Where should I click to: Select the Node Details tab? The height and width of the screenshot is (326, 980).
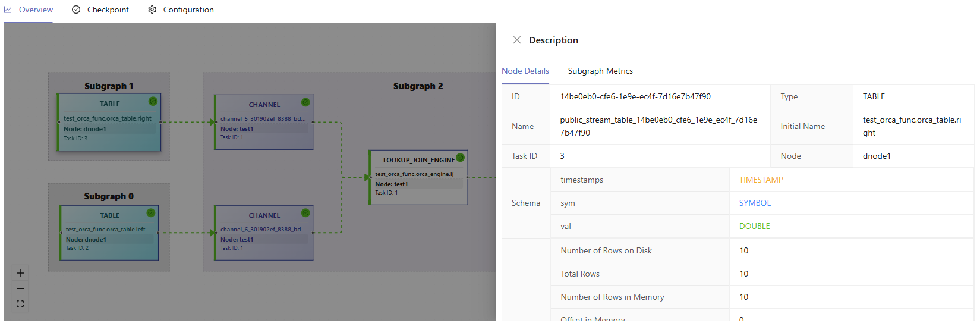coord(525,71)
